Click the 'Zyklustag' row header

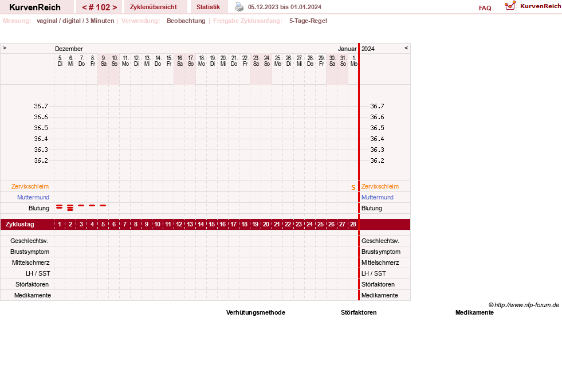click(x=19, y=225)
